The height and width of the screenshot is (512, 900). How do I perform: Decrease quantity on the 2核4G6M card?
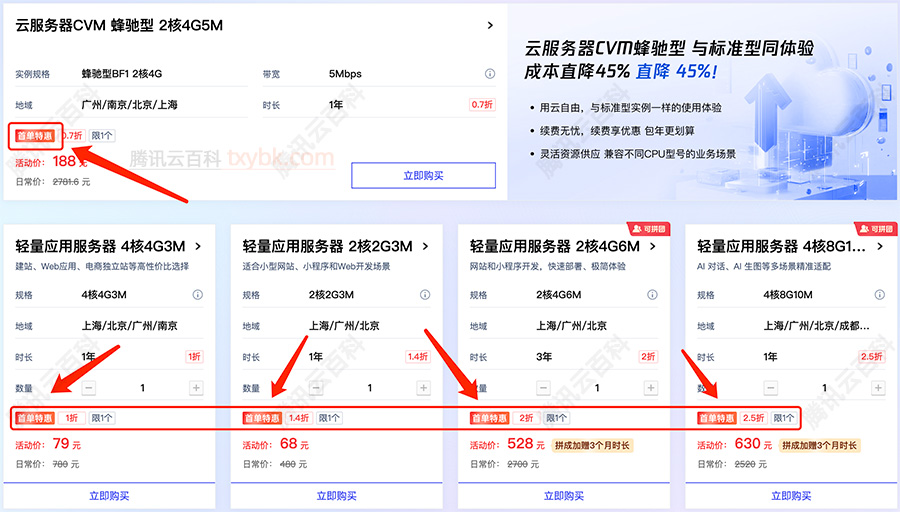pos(543,388)
